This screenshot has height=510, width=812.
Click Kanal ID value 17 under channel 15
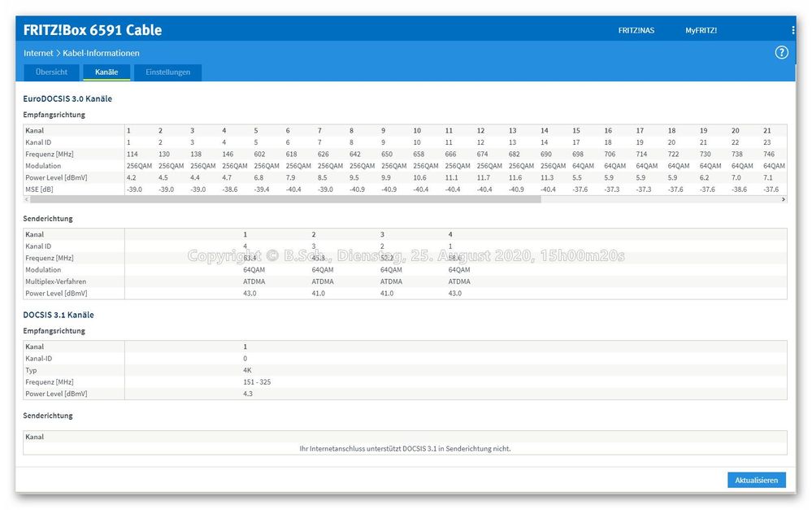tap(575, 142)
